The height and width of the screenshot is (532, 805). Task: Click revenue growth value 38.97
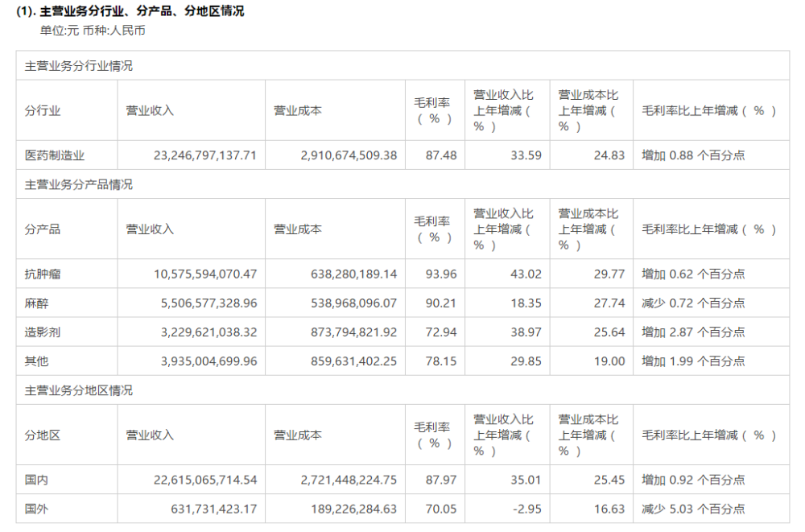tap(526, 332)
